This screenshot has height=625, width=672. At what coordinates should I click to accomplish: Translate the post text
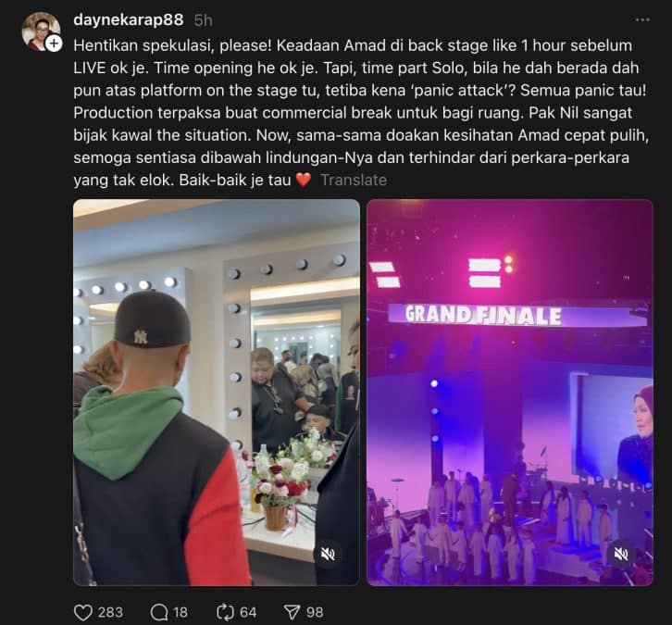[354, 180]
